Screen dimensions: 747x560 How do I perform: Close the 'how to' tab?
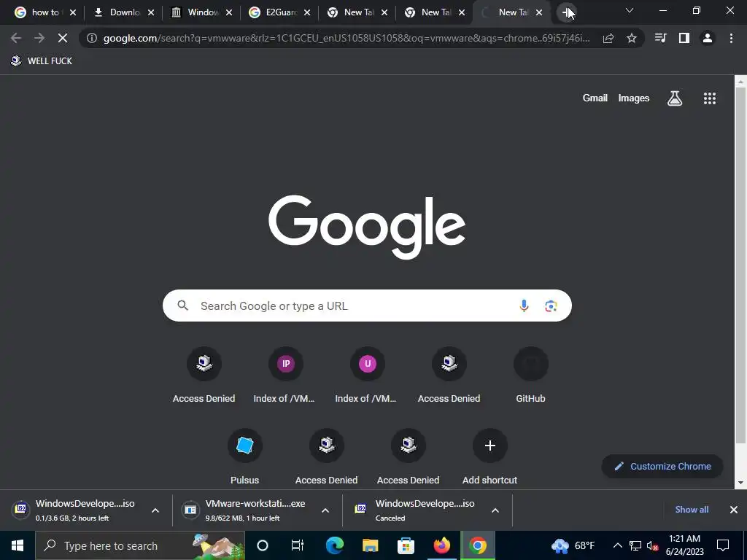pyautogui.click(x=73, y=12)
